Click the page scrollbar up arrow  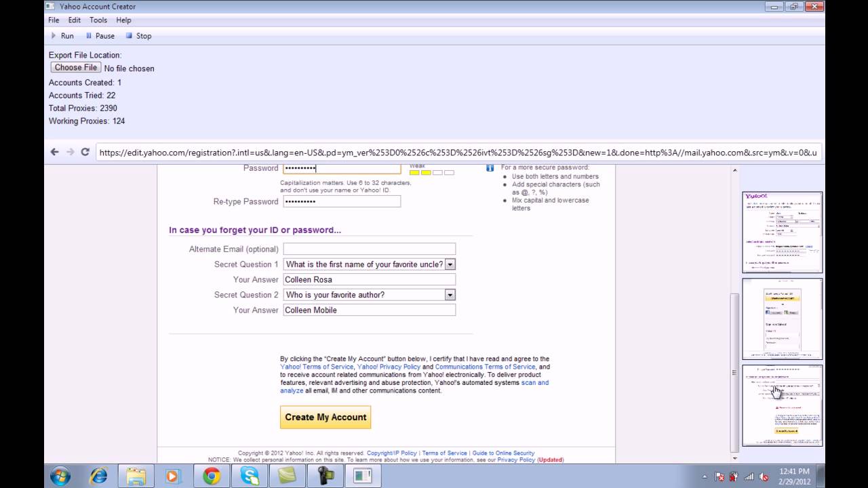[734, 170]
